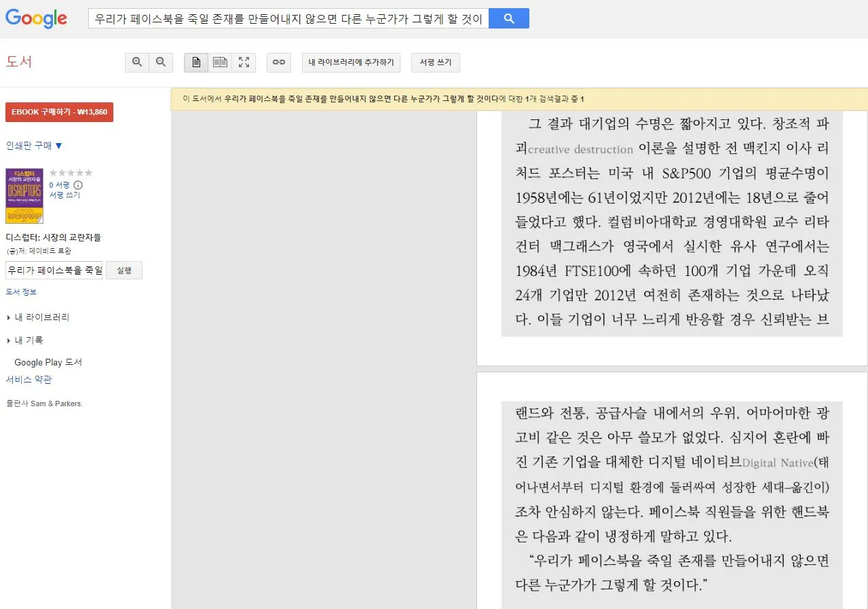Switch to single page view
The height and width of the screenshot is (609, 868).
[196, 62]
